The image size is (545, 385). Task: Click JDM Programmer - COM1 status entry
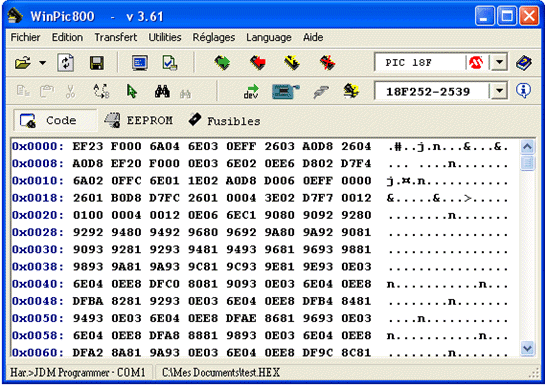click(78, 372)
